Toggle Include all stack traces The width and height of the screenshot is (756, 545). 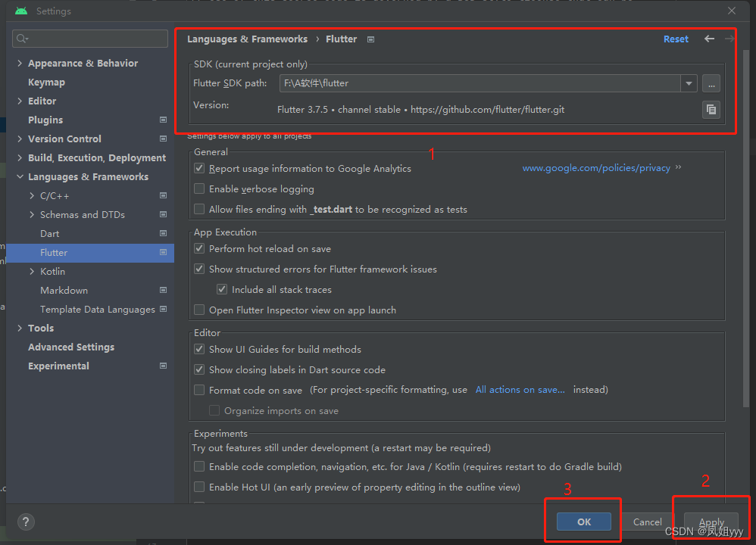(x=222, y=289)
